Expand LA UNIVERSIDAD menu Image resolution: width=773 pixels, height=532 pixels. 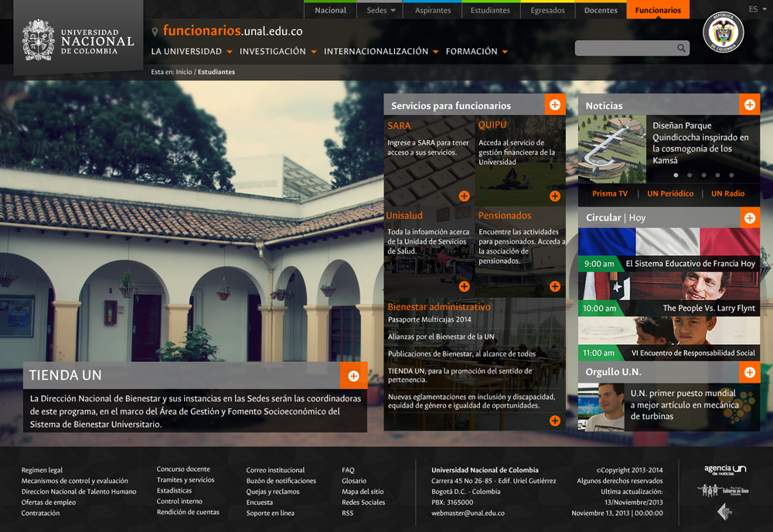(192, 52)
